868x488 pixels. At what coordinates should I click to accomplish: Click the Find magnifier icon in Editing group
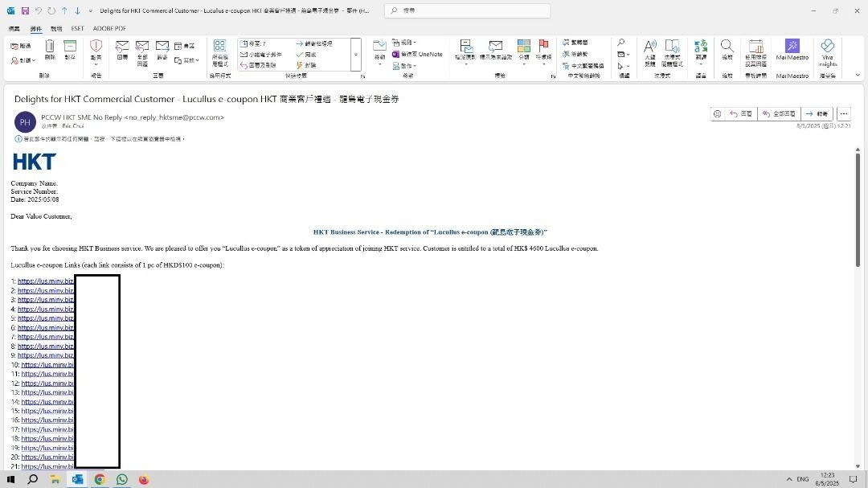click(621, 43)
